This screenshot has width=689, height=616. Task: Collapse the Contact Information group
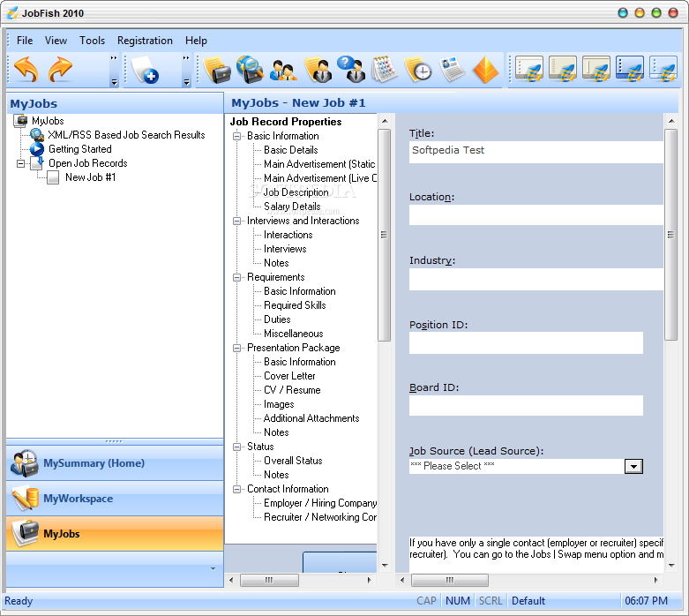236,490
